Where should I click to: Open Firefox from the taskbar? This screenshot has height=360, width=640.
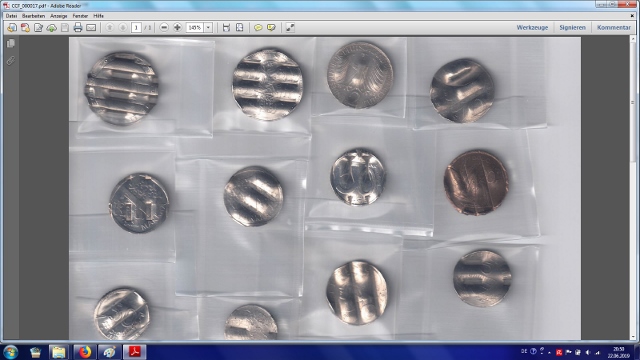point(84,352)
